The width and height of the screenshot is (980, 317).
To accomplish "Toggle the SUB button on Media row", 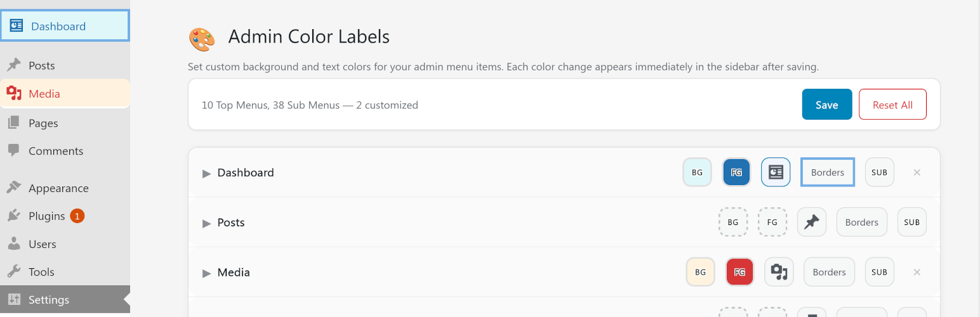I will tap(880, 272).
